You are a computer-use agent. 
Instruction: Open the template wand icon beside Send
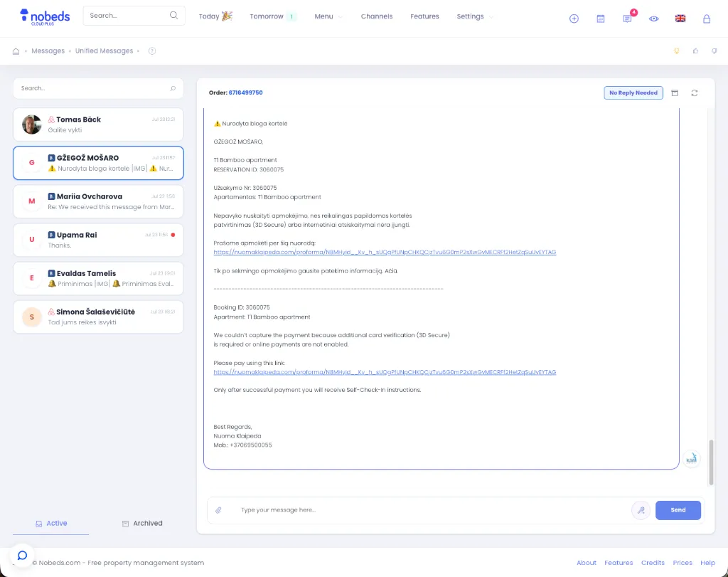coord(641,510)
